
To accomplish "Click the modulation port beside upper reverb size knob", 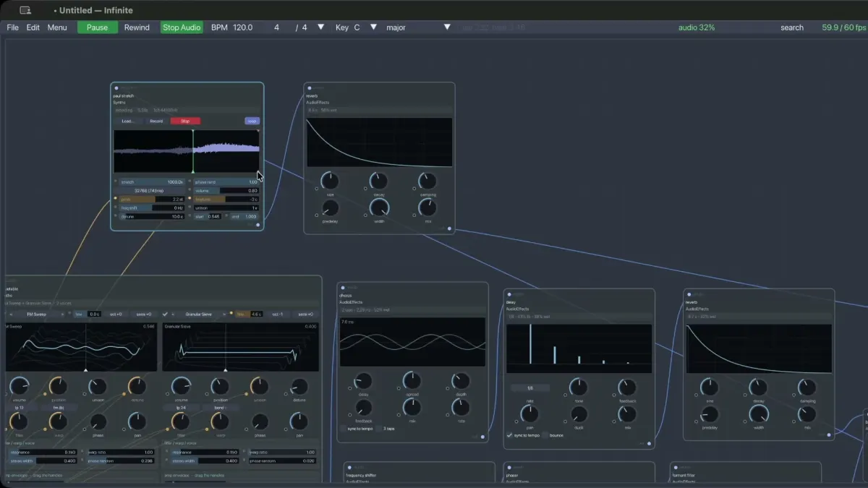I will point(316,187).
